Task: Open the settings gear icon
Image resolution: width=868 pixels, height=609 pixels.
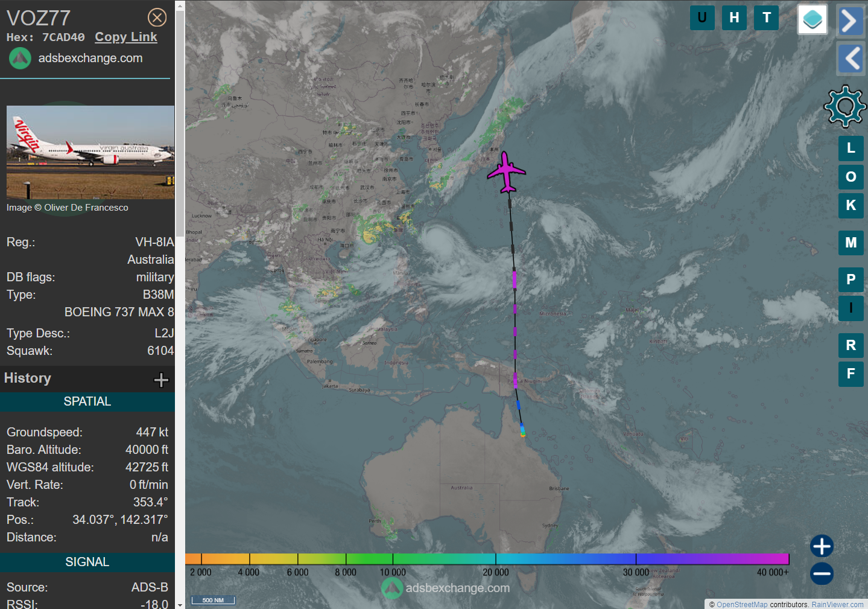Action: click(x=845, y=107)
